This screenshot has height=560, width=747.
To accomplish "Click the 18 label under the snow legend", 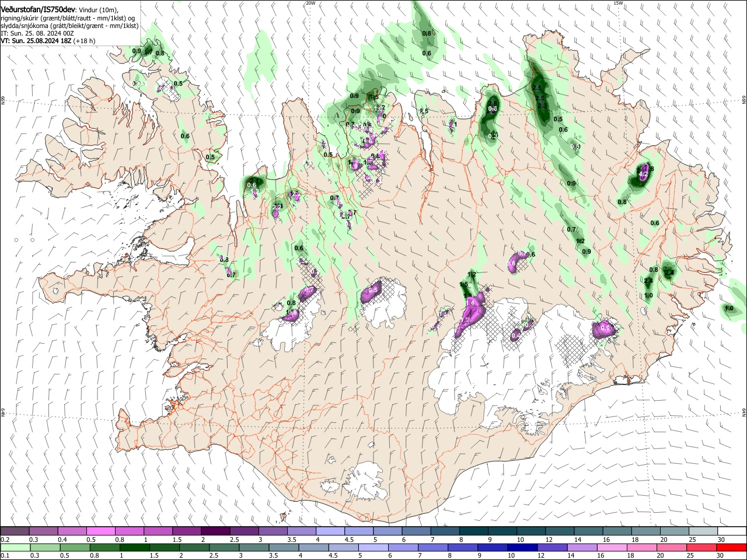I will (x=635, y=540).
